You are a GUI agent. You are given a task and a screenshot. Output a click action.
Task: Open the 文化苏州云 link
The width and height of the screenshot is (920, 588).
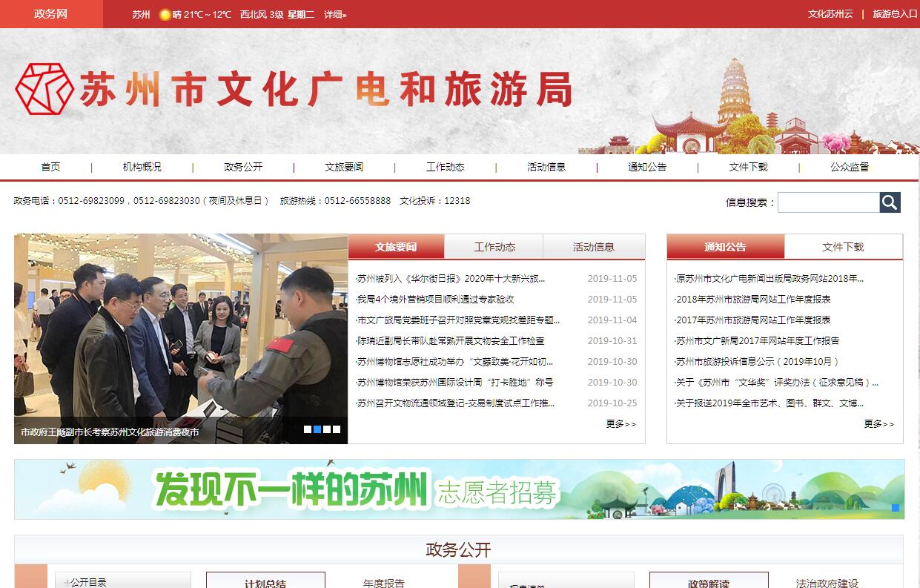click(x=830, y=14)
